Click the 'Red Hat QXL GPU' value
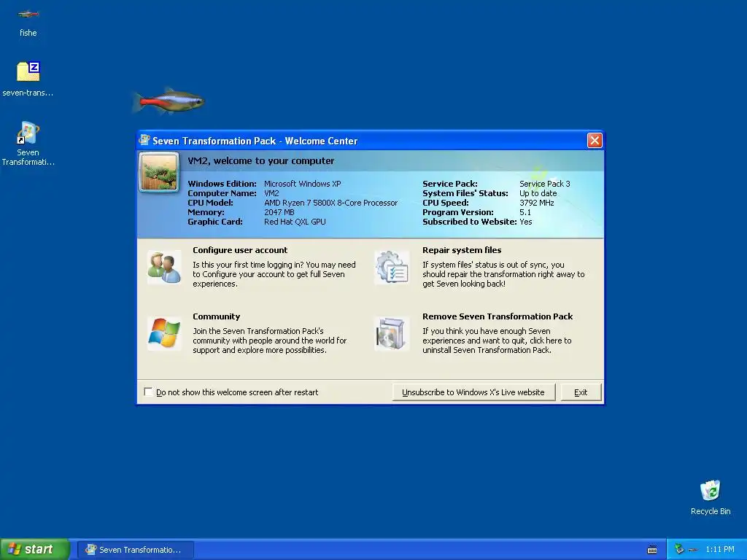The width and height of the screenshot is (747, 560). (x=295, y=222)
